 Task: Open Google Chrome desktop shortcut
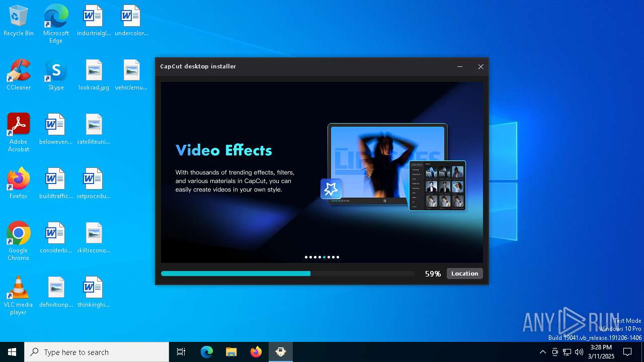pos(19,241)
